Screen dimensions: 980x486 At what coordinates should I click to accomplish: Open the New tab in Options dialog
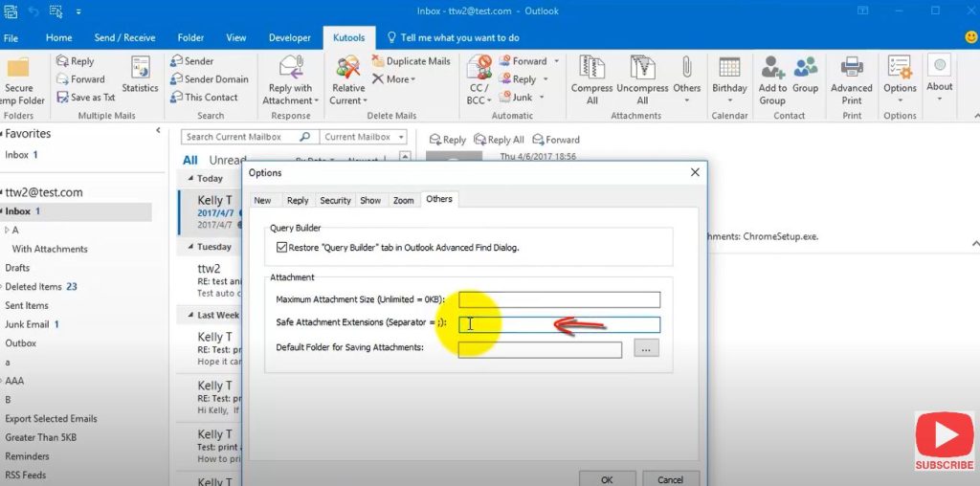click(x=262, y=201)
